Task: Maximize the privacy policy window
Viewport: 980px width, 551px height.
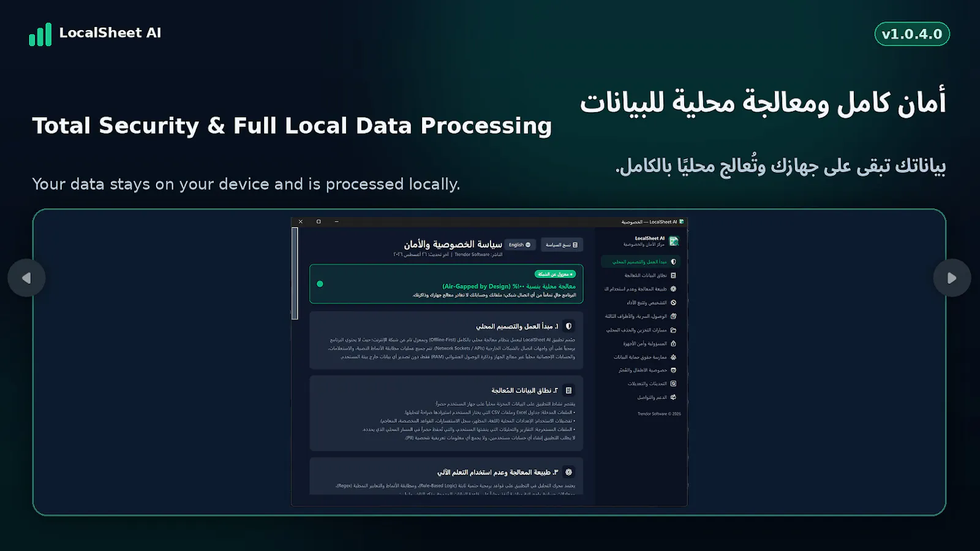Action: coord(318,222)
